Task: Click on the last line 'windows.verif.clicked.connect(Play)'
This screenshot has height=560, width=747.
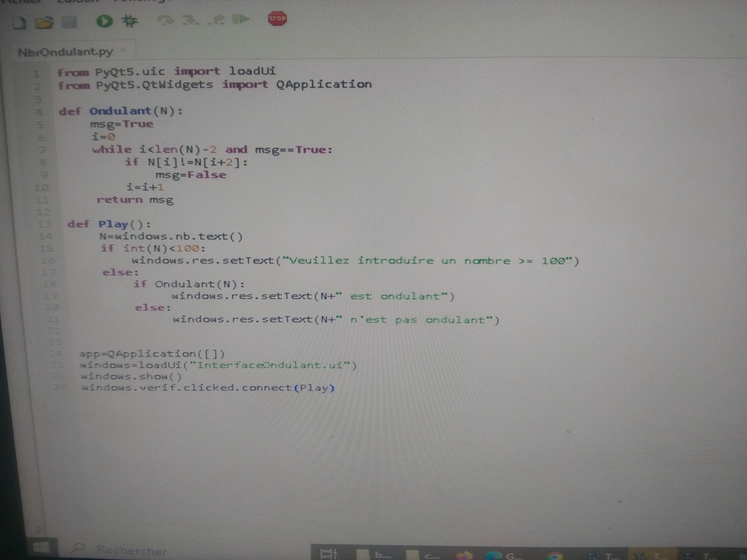Action: (208, 388)
